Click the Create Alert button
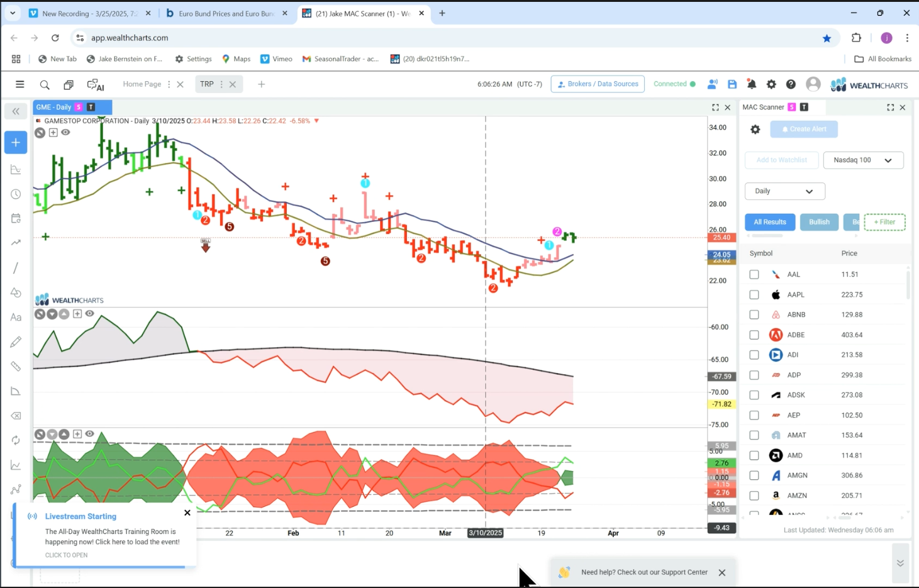 tap(804, 130)
